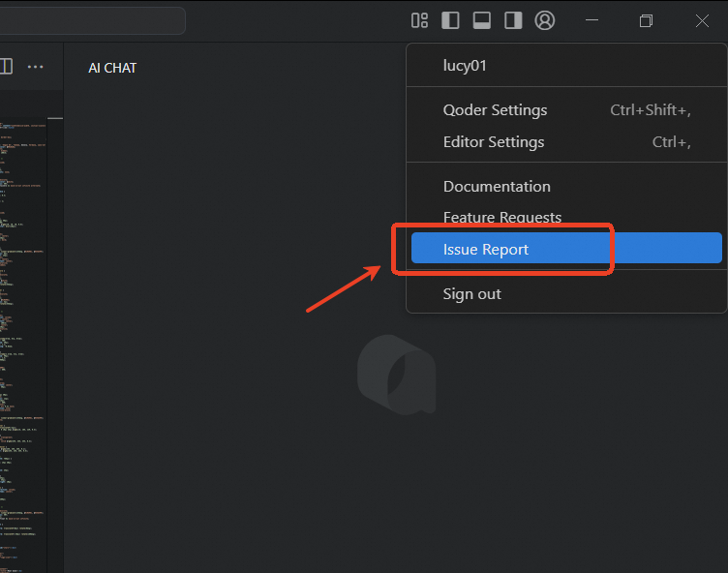Click the split editor icon
The height and width of the screenshot is (573, 728).
(6, 67)
